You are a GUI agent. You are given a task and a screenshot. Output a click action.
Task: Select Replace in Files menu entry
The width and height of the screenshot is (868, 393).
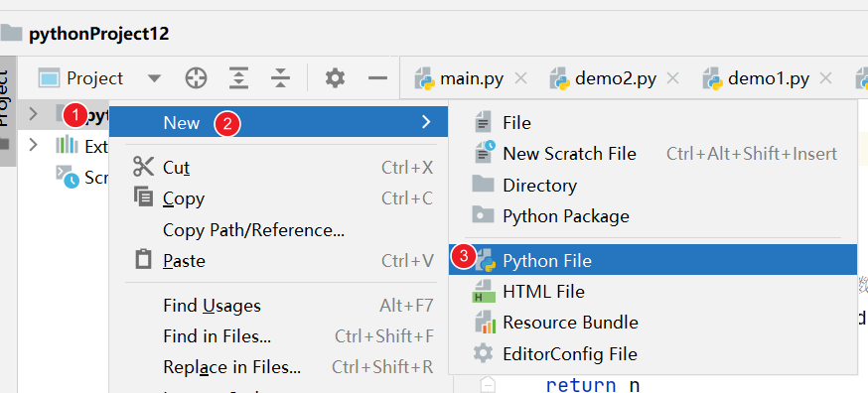click(x=278, y=367)
